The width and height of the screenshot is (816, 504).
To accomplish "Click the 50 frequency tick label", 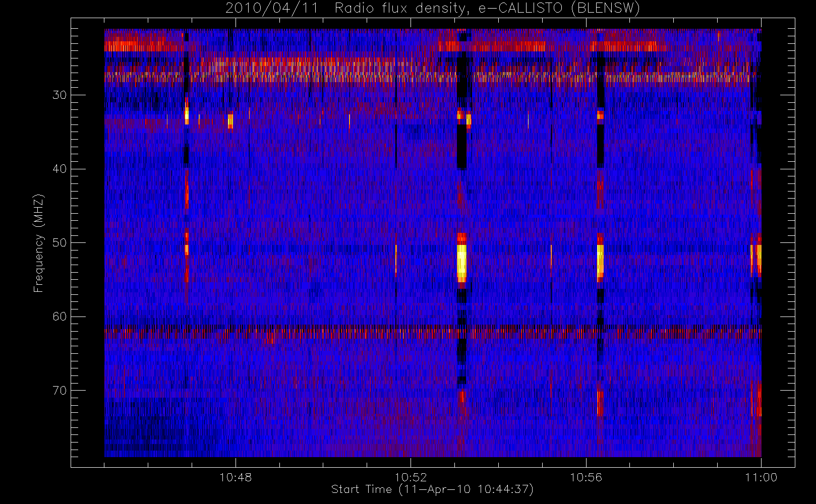I will pos(60,242).
